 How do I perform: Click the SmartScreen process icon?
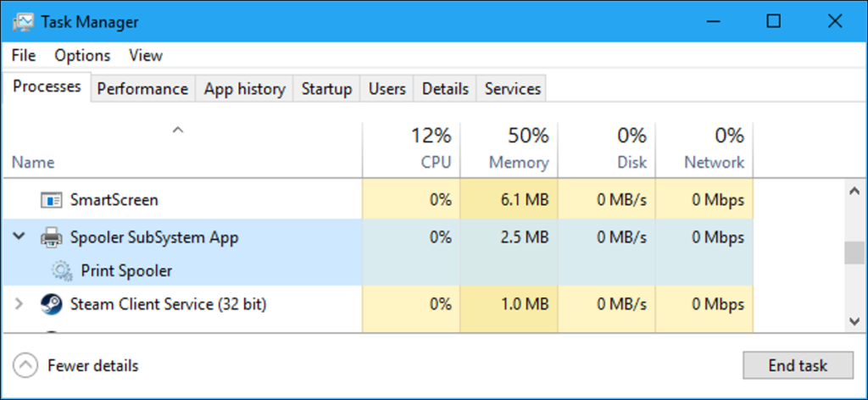(x=52, y=201)
